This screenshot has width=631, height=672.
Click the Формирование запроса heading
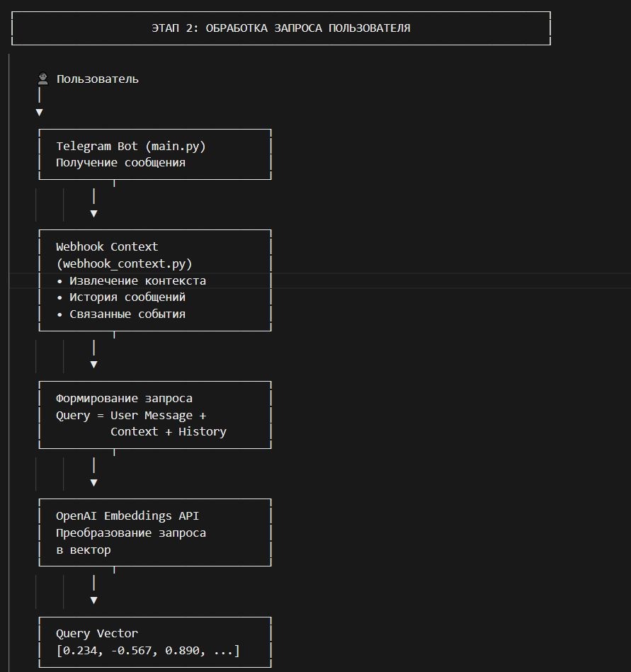[124, 398]
